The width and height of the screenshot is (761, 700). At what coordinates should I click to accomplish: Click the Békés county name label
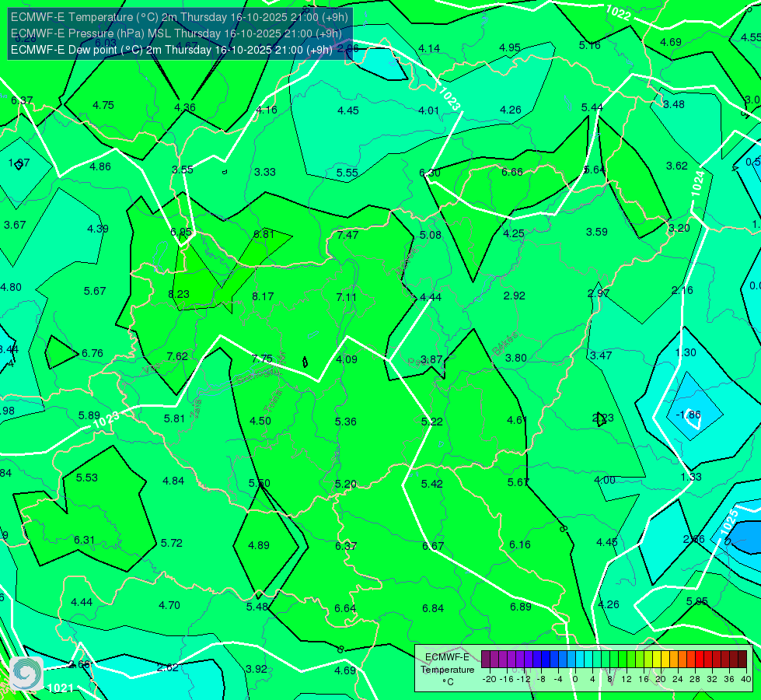coord(505,344)
